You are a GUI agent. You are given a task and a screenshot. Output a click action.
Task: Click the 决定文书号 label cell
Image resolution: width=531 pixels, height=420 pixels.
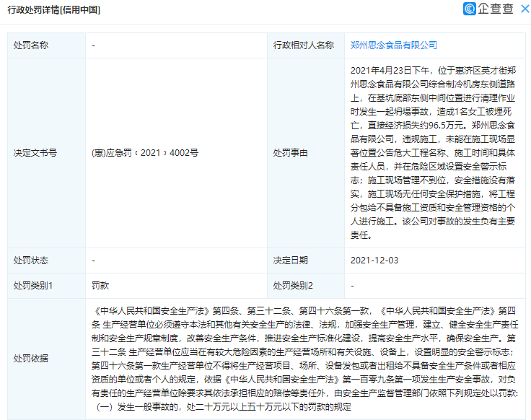tap(46, 153)
